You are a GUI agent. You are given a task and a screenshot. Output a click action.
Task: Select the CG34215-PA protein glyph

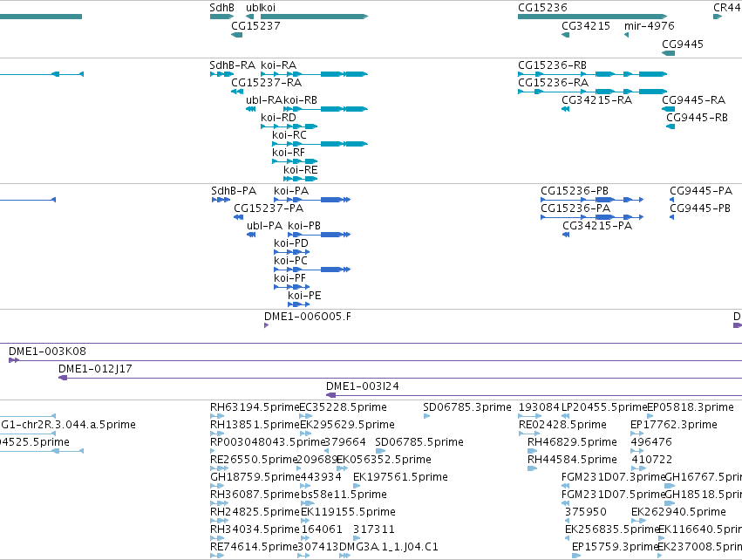566,235
